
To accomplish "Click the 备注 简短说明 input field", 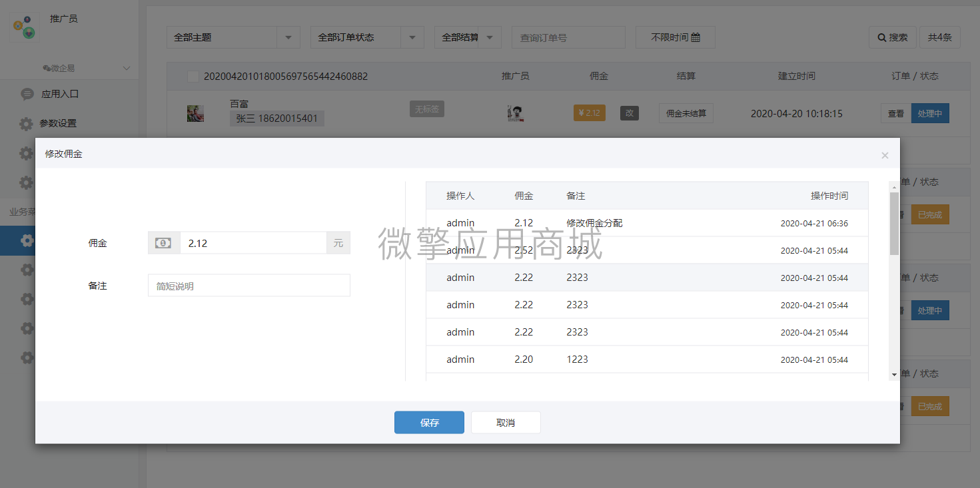I will click(x=249, y=286).
